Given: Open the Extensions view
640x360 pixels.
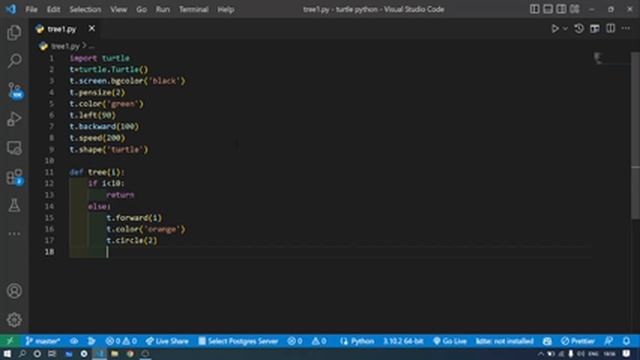Looking at the screenshot, I should [x=15, y=177].
